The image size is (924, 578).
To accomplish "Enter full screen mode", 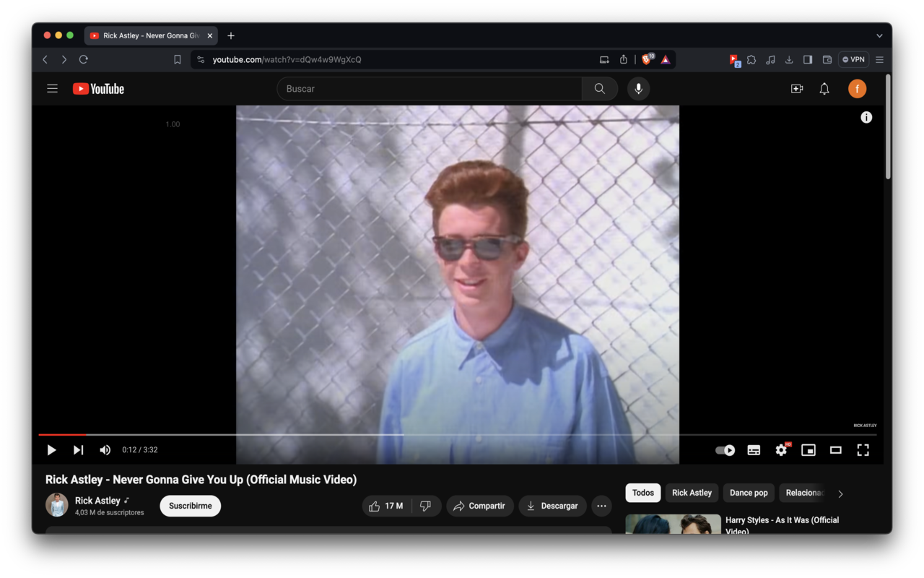I will 863,450.
